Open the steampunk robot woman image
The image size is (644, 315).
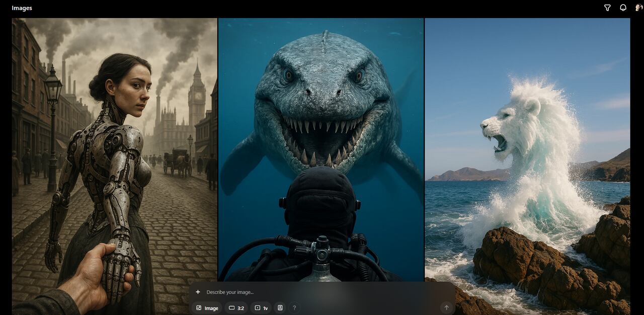115,151
